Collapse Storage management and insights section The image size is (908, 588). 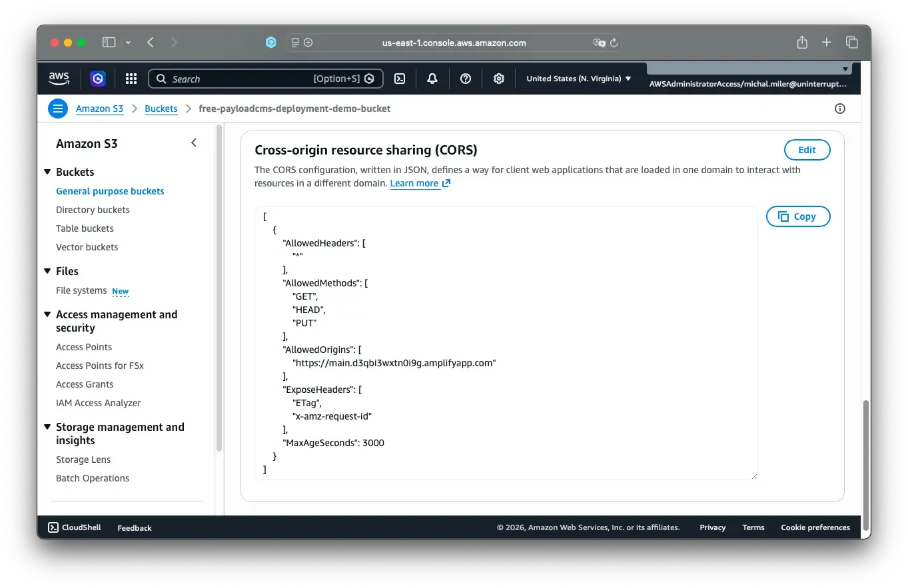(x=48, y=427)
